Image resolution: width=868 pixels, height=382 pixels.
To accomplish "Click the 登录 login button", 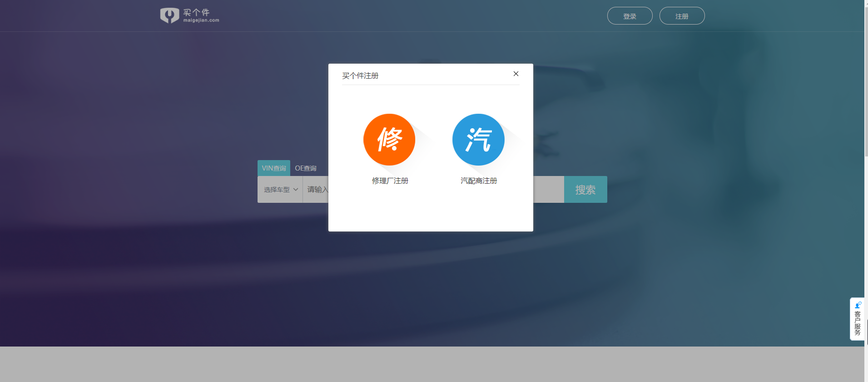I will coord(630,16).
